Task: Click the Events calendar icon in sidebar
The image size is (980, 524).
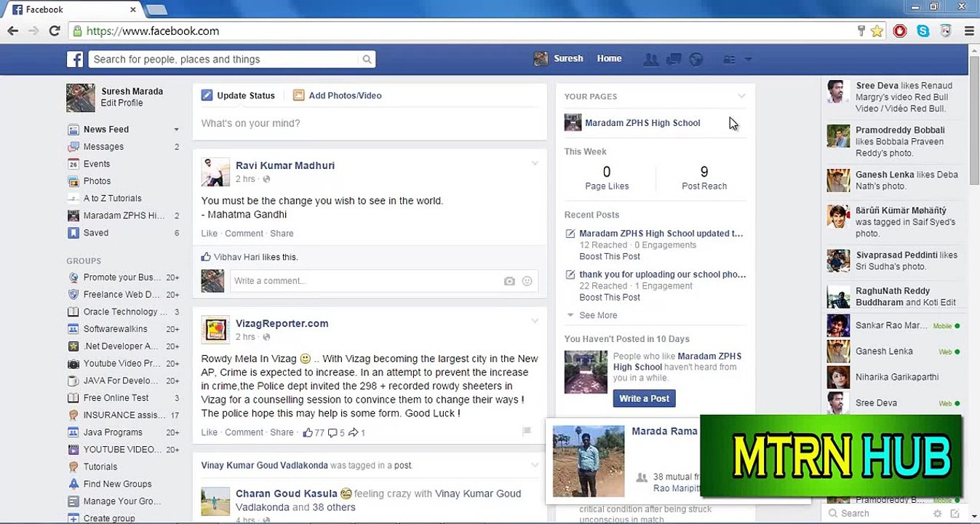Action: pos(73,164)
